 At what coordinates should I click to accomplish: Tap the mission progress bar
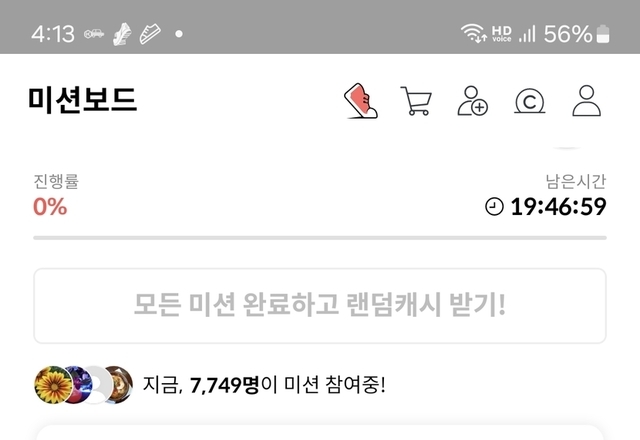(x=320, y=238)
